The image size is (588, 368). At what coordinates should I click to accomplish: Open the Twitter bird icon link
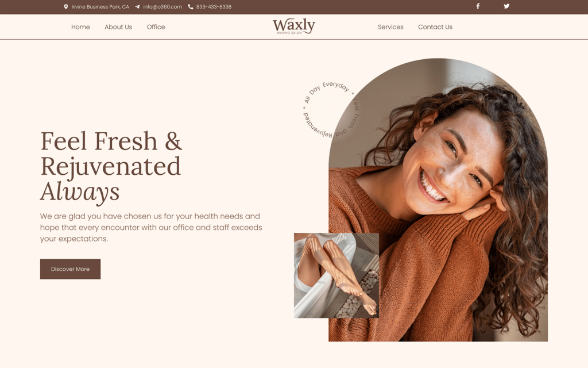pos(506,6)
